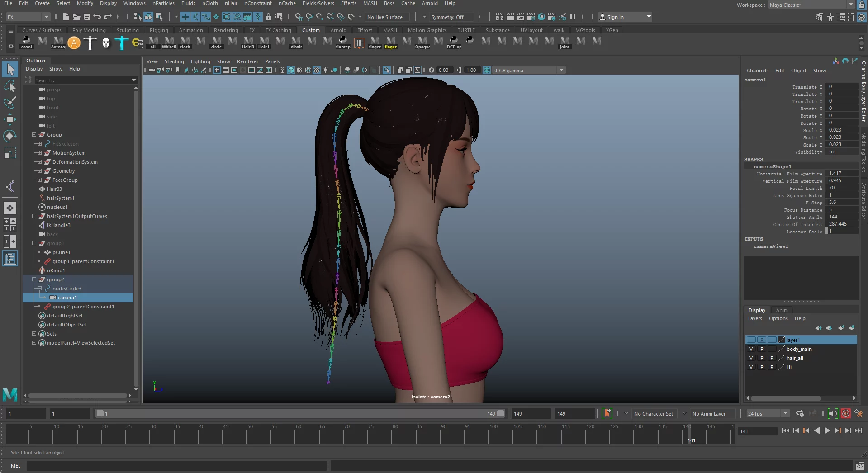Image resolution: width=868 pixels, height=473 pixels.
Task: Toggle isolate select in viewport toolbar
Action: tap(386, 70)
